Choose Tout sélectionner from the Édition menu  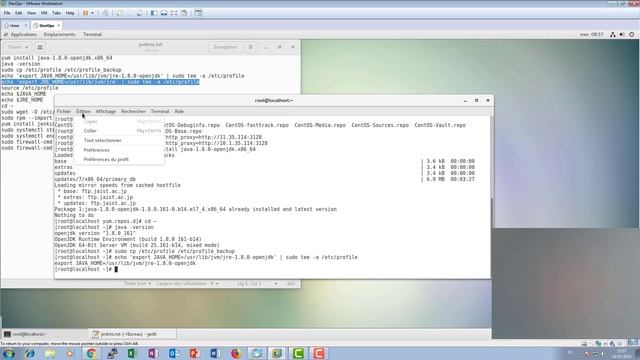120,140
